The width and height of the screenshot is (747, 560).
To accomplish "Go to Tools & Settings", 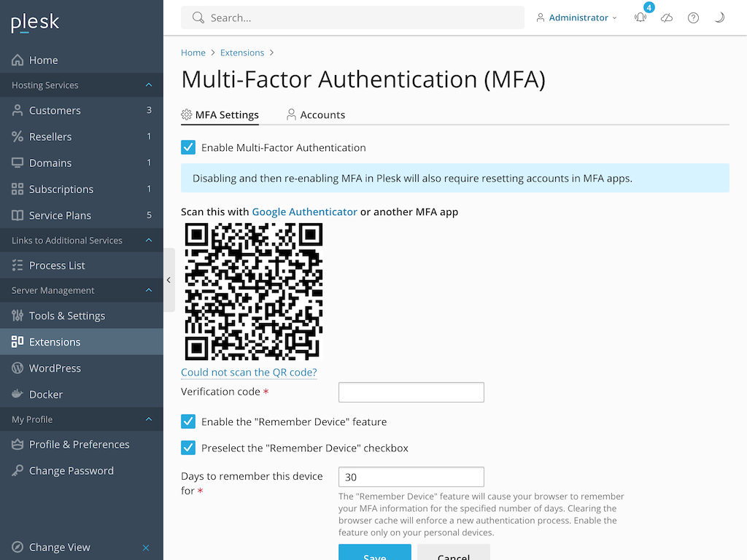I will pyautogui.click(x=66, y=316).
